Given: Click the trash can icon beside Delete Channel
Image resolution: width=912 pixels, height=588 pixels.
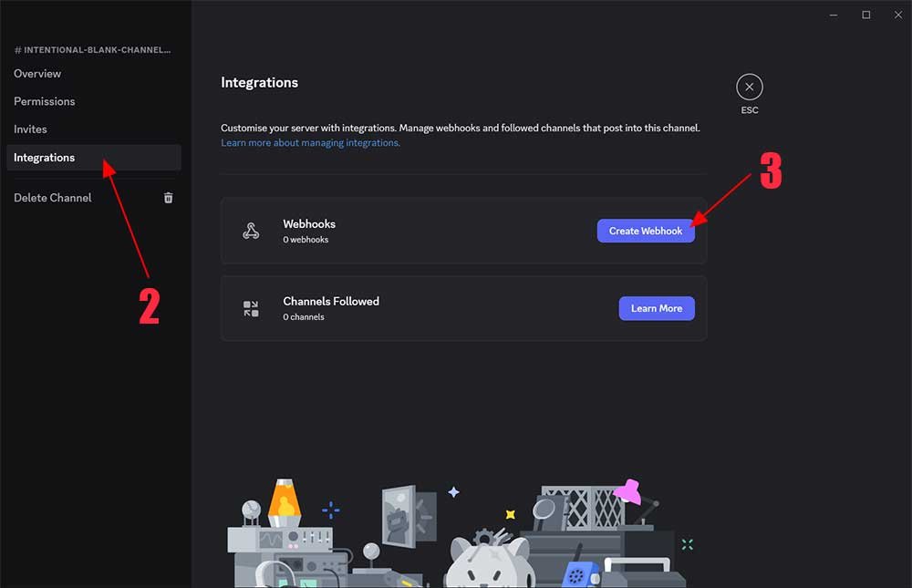Looking at the screenshot, I should pos(168,198).
